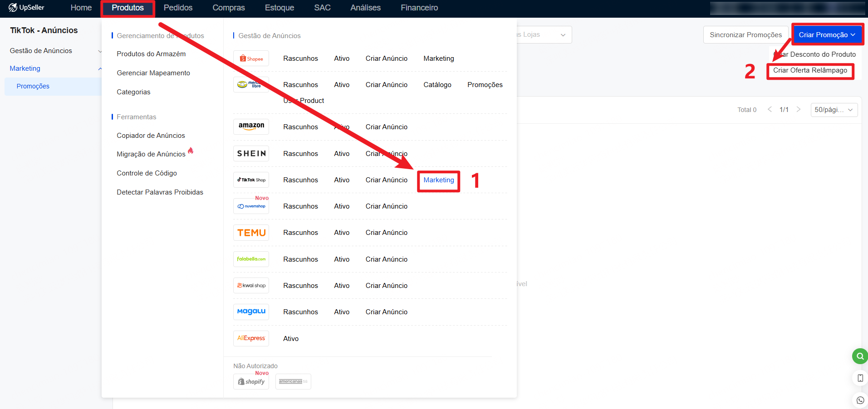Open Mercado Libre Catálogo link

[437, 85]
